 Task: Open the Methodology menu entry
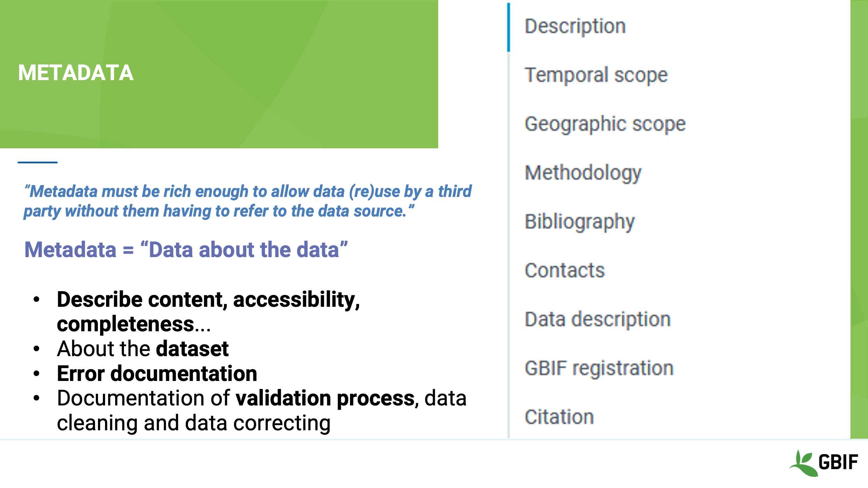583,173
